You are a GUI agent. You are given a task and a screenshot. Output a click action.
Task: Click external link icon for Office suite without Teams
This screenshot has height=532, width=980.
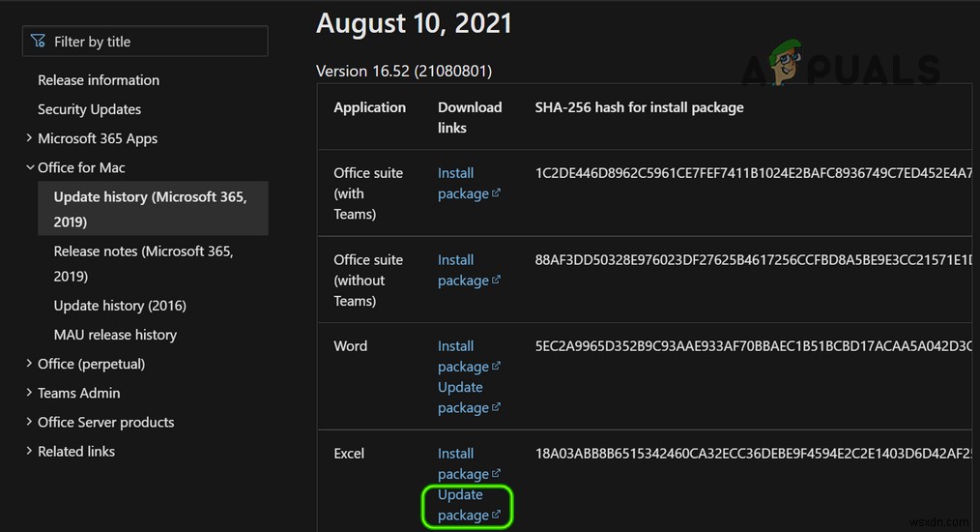pos(496,280)
